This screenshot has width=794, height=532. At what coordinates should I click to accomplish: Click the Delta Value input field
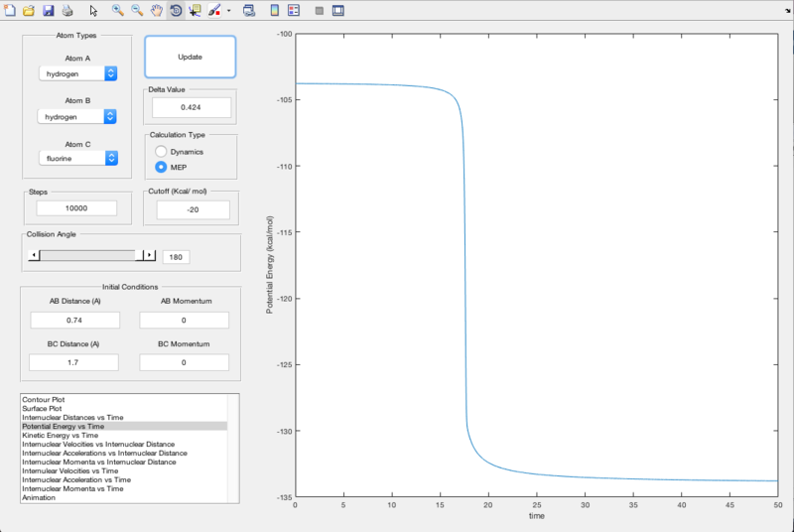(191, 106)
